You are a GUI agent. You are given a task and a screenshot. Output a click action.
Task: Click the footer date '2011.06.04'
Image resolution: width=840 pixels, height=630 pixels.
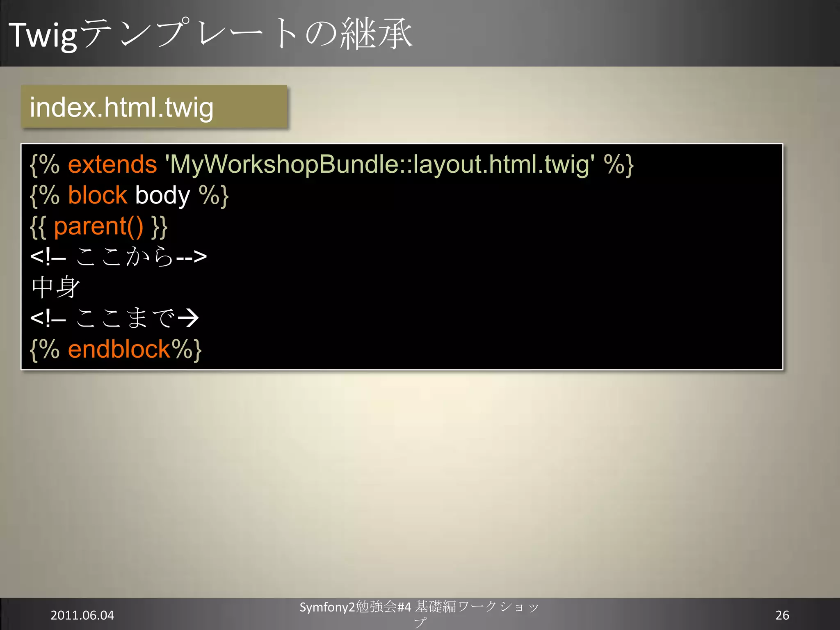[82, 615]
